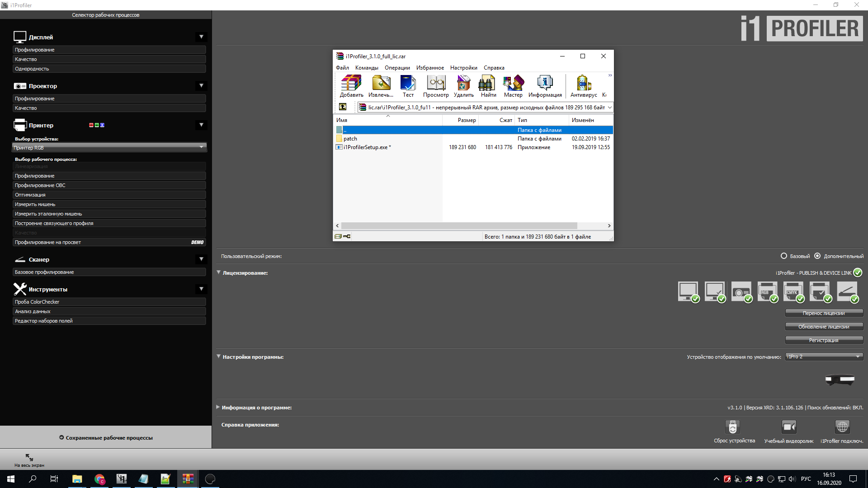Start Профилирование OBC printer workflow
Viewport: 868px width, 488px height.
coord(109,185)
